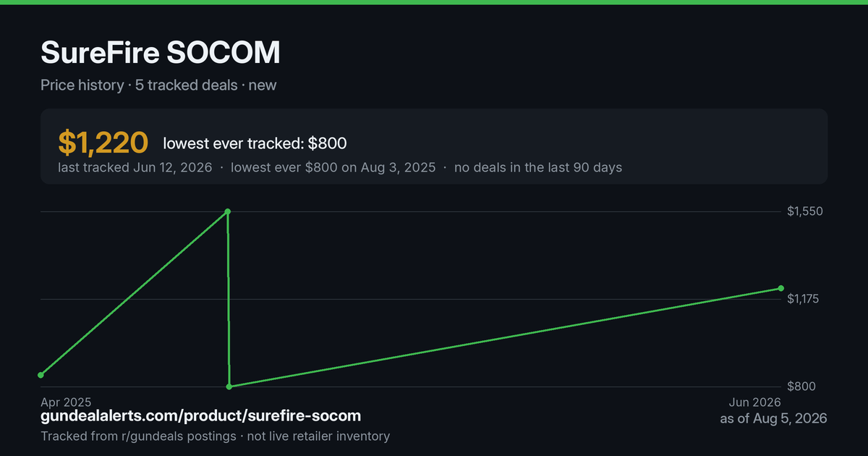The width and height of the screenshot is (868, 456).
Task: Select the lowest data point at $800
Action: tap(229, 387)
